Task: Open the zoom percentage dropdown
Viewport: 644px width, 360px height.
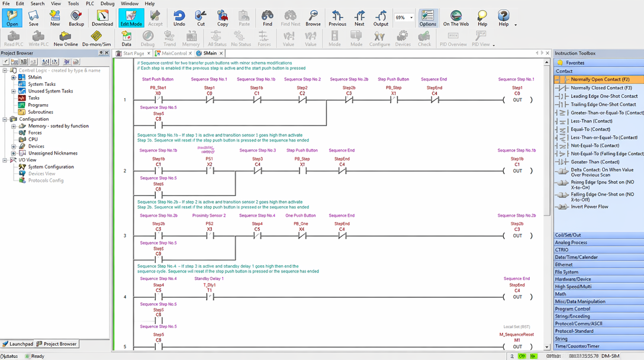Action: click(411, 18)
